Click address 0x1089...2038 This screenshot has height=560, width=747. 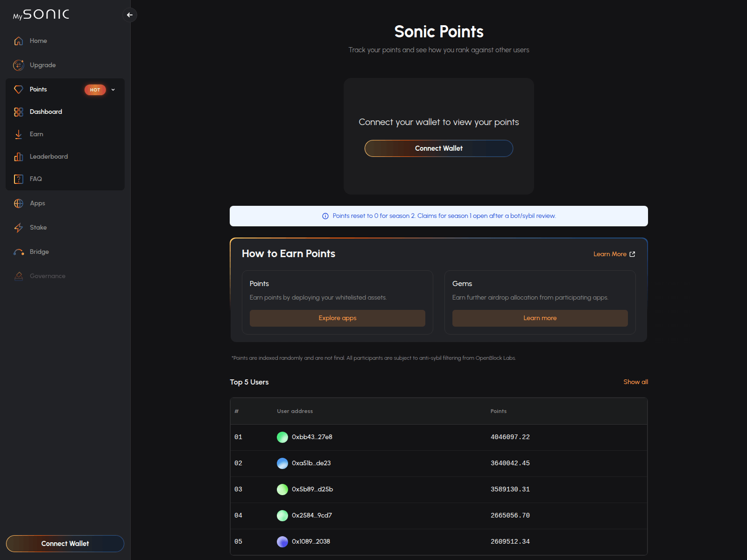[311, 542]
